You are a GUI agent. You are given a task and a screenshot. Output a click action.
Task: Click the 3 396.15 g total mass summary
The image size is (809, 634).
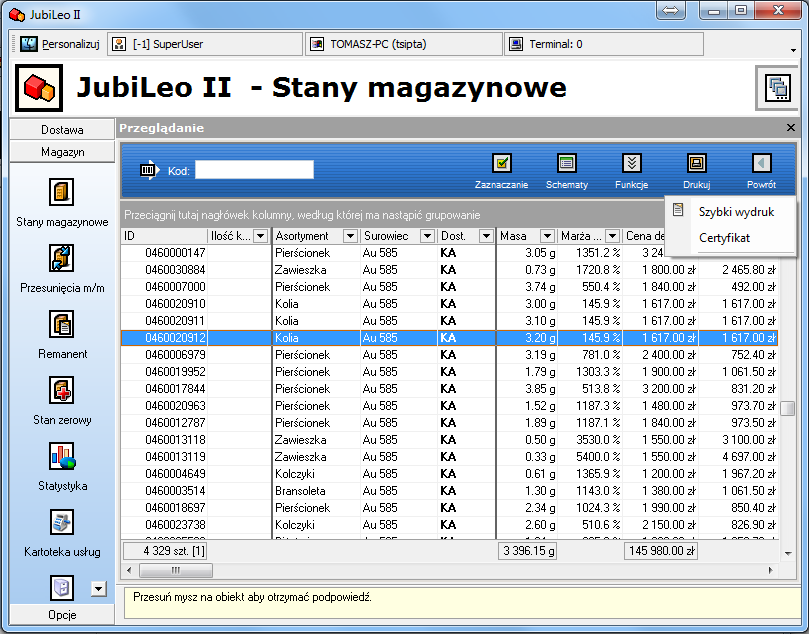tap(527, 551)
